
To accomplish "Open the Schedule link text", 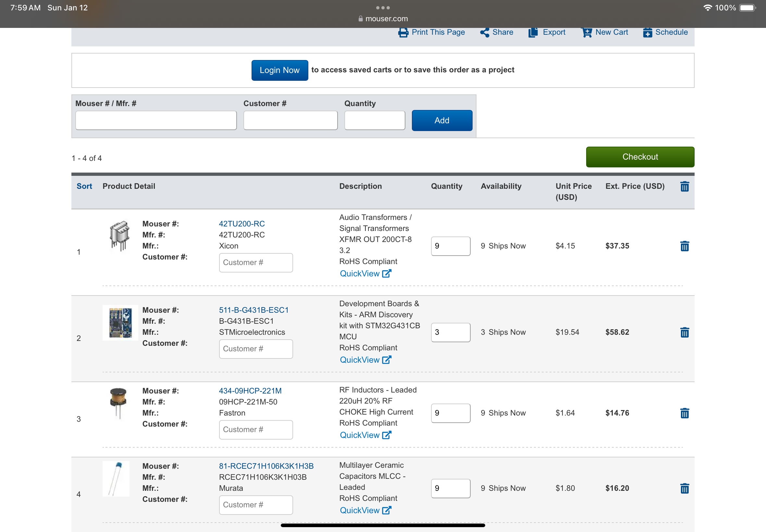I will (x=672, y=32).
